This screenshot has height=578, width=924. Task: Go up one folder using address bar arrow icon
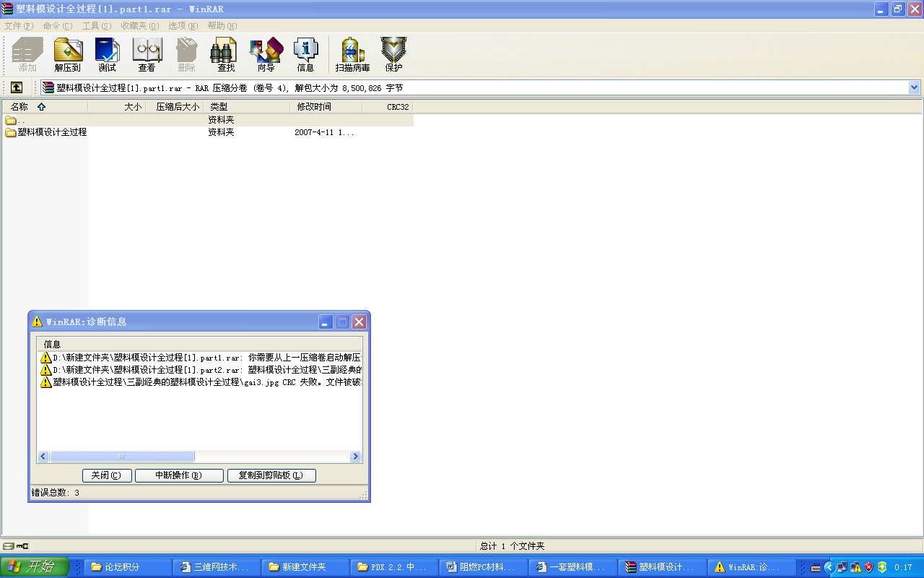point(17,87)
